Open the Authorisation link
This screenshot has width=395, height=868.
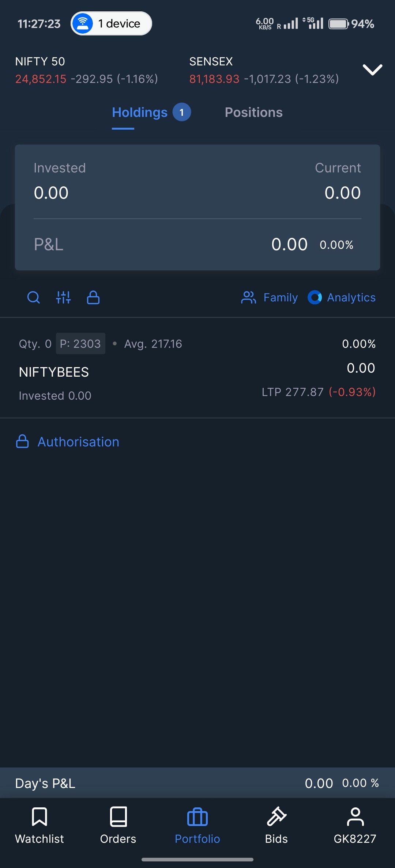tap(78, 442)
